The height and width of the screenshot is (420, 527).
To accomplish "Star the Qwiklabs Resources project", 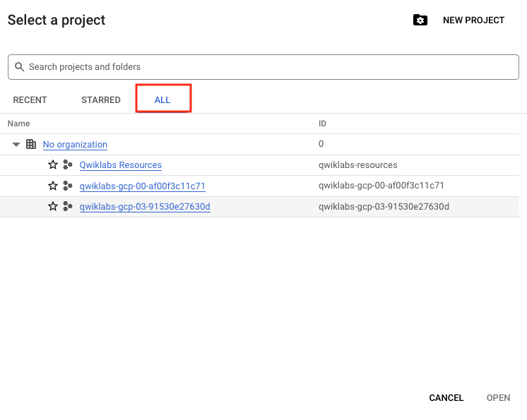I will pyautogui.click(x=53, y=165).
